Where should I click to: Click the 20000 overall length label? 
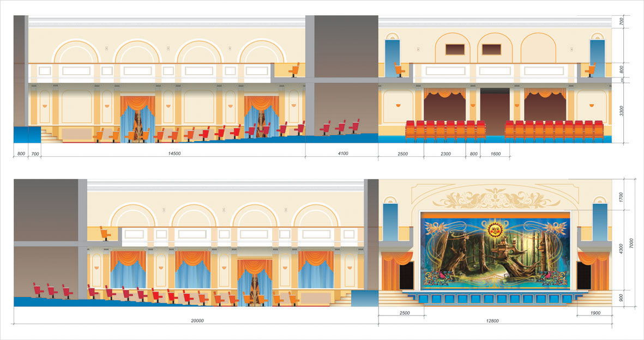point(197,321)
